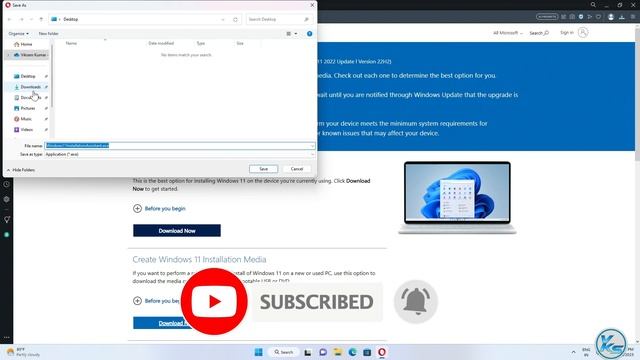Click Search on the Microsoft page
Viewport: 640px width, 360px height.
click(539, 33)
